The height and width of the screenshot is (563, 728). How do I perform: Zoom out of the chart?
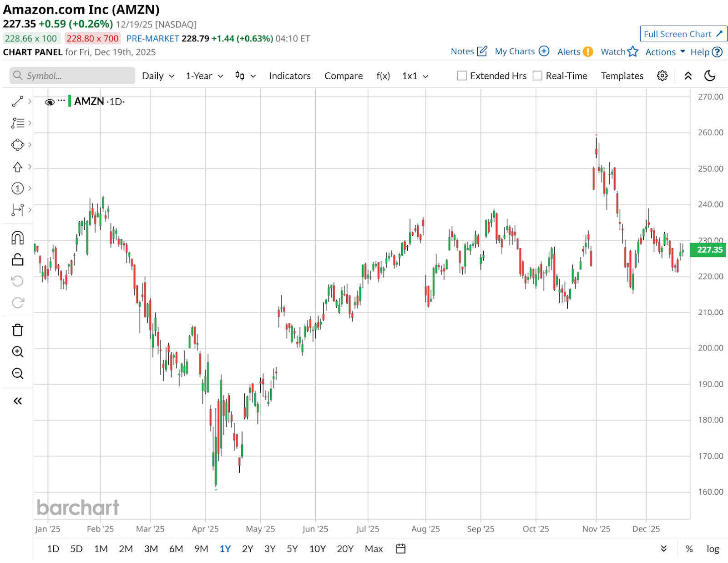tap(17, 374)
